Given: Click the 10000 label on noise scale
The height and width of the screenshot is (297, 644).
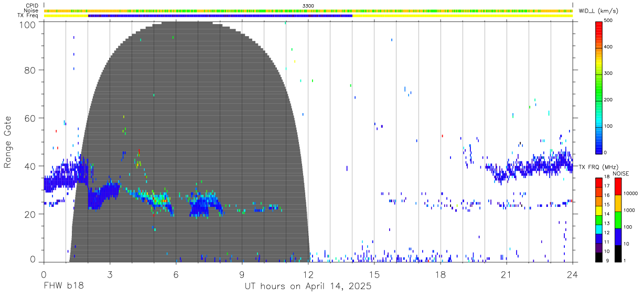Looking at the screenshot, I should [631, 193].
